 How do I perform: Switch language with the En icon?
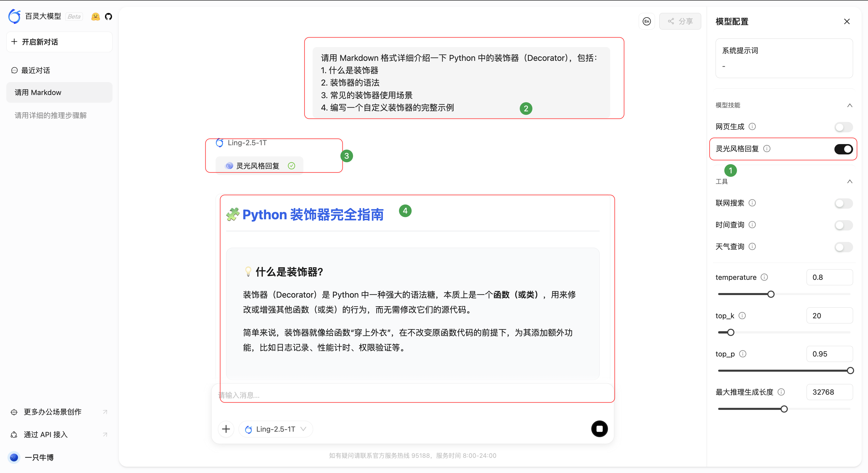click(x=647, y=21)
